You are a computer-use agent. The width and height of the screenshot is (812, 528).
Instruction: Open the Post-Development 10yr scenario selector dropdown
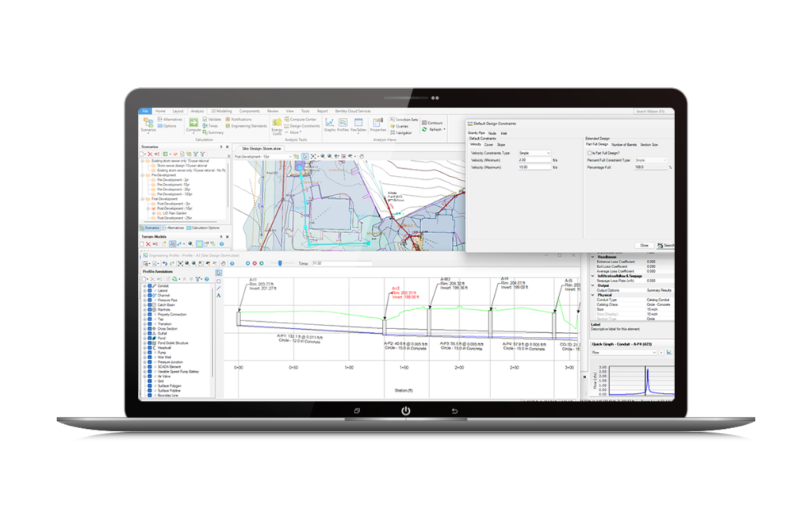(289, 156)
